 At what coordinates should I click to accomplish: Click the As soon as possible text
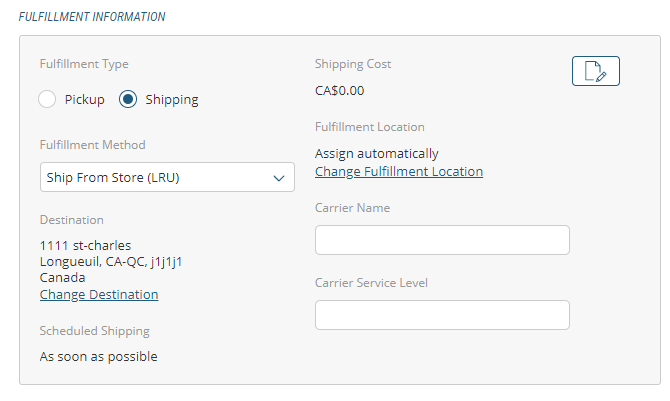click(98, 356)
